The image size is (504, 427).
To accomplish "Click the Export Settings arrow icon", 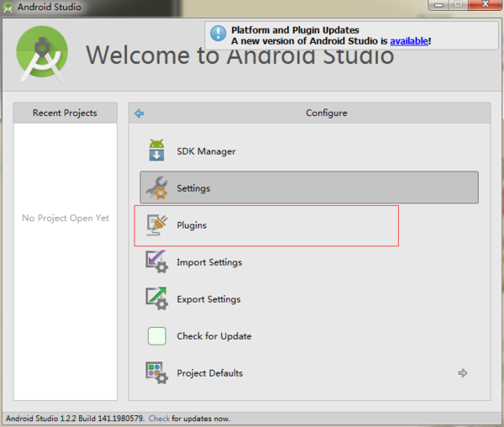I will [x=157, y=298].
